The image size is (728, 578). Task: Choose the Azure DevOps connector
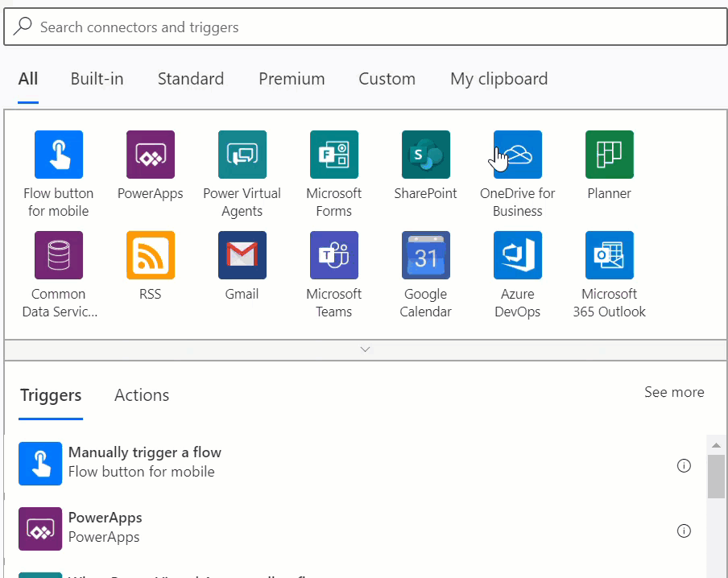[518, 255]
